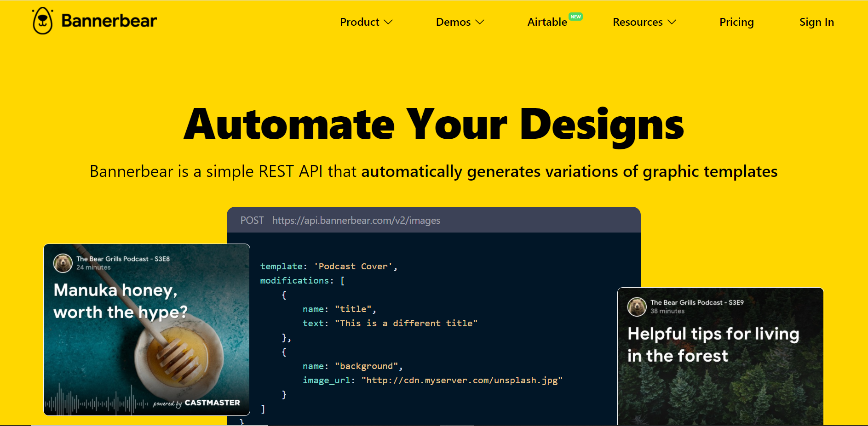Click the subtitle about REST API graphic templates
Screen dimensions: 868x426
coord(434,171)
